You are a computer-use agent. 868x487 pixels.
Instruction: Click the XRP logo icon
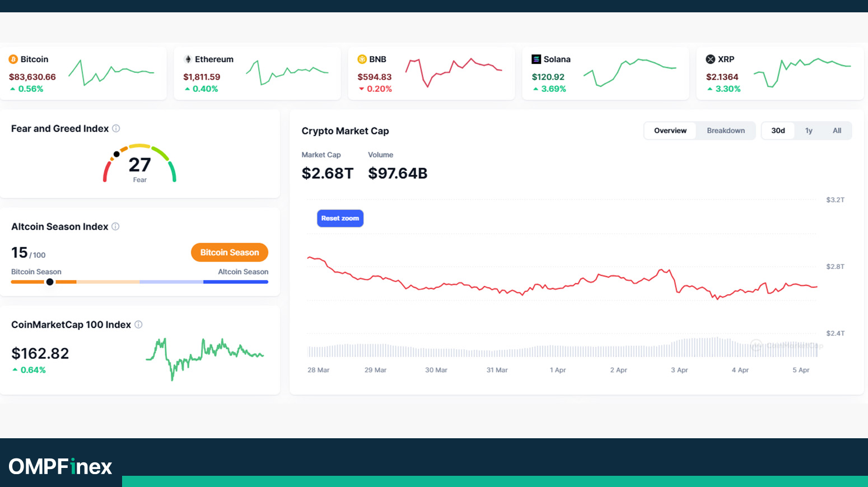pos(711,59)
